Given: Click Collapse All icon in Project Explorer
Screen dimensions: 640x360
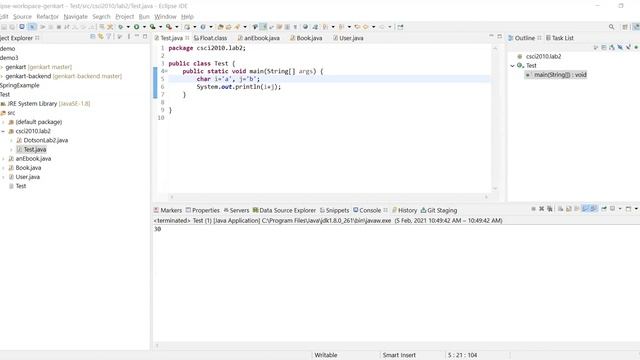Looking at the screenshot, I should point(93,37).
